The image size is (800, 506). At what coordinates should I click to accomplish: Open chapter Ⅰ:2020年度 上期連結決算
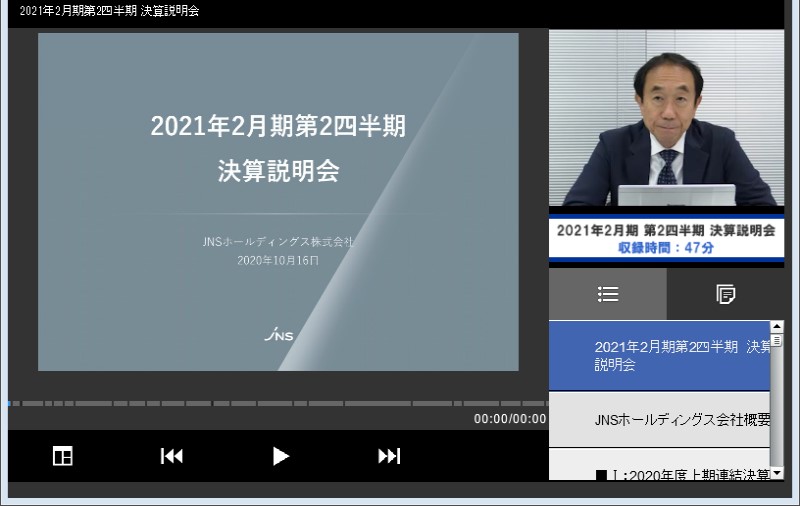[x=659, y=465]
